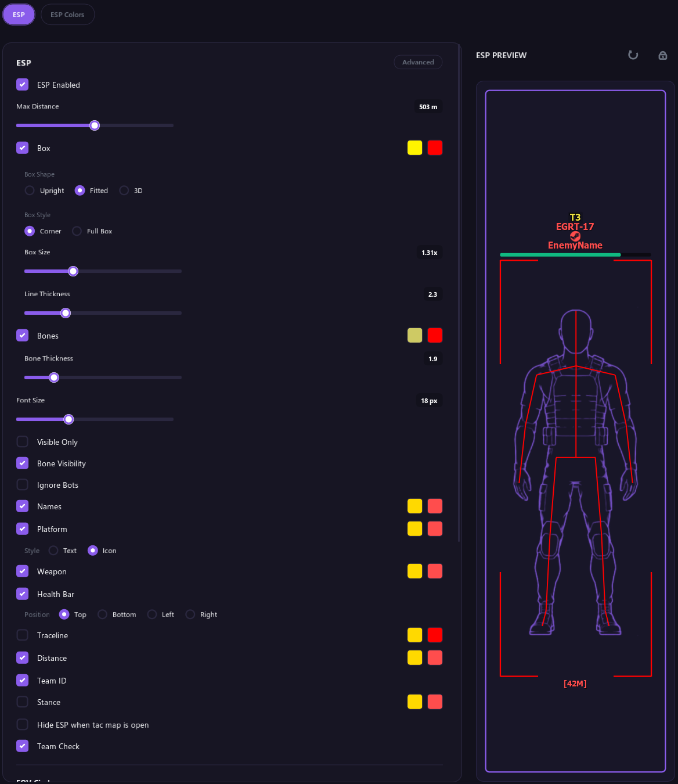Open the Platform yellow color swatch
The width and height of the screenshot is (678, 784).
(414, 528)
